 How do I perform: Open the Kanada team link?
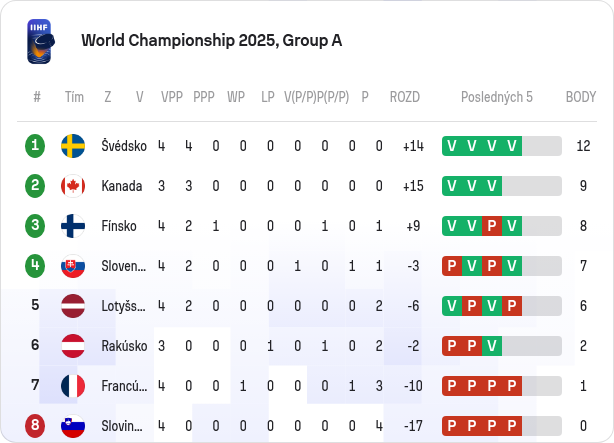click(121, 186)
